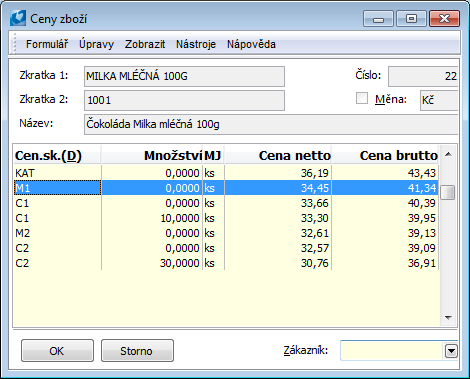Screen dimensions: 470x379
Task: Open the Zákazník dropdown arrow
Action: [451, 351]
